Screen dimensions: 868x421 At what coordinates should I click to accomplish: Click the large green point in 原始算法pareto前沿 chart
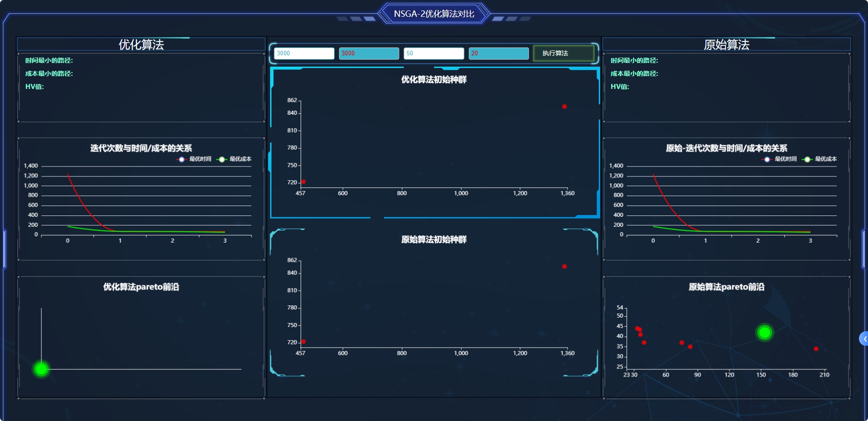pos(764,333)
